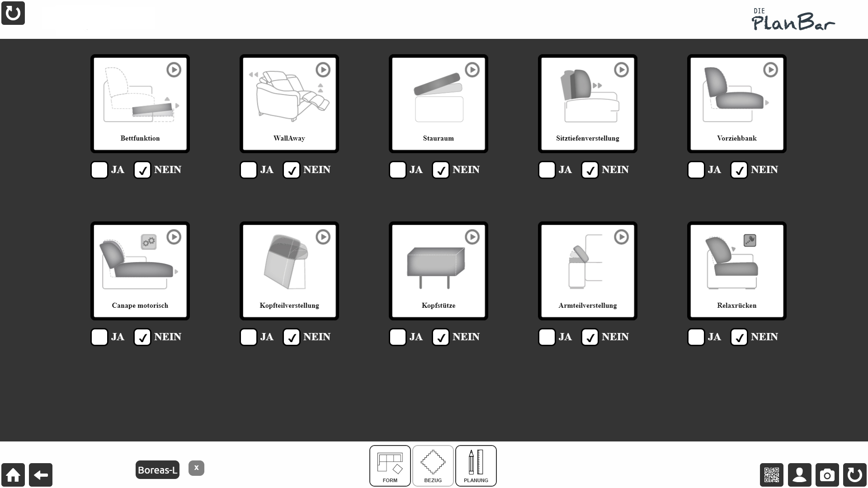Check JA for Bettfunktion

99,170
